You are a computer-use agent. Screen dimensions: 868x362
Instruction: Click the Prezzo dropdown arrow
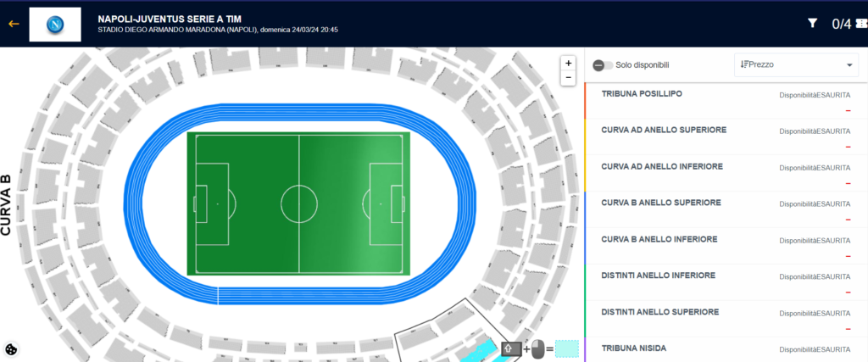pos(849,65)
